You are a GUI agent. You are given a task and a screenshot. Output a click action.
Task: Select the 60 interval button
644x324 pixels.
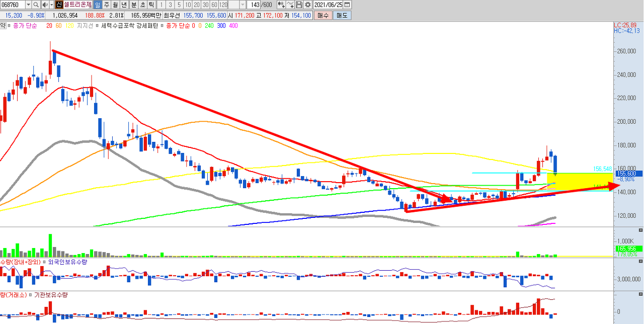pyautogui.click(x=213, y=5)
